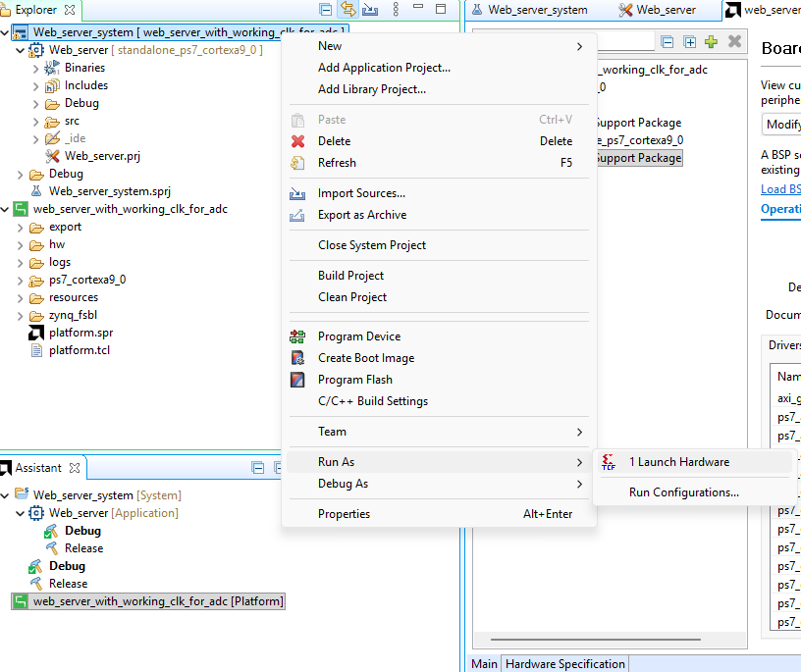
Task: Open Run Configurations... dialog
Action: [683, 492]
